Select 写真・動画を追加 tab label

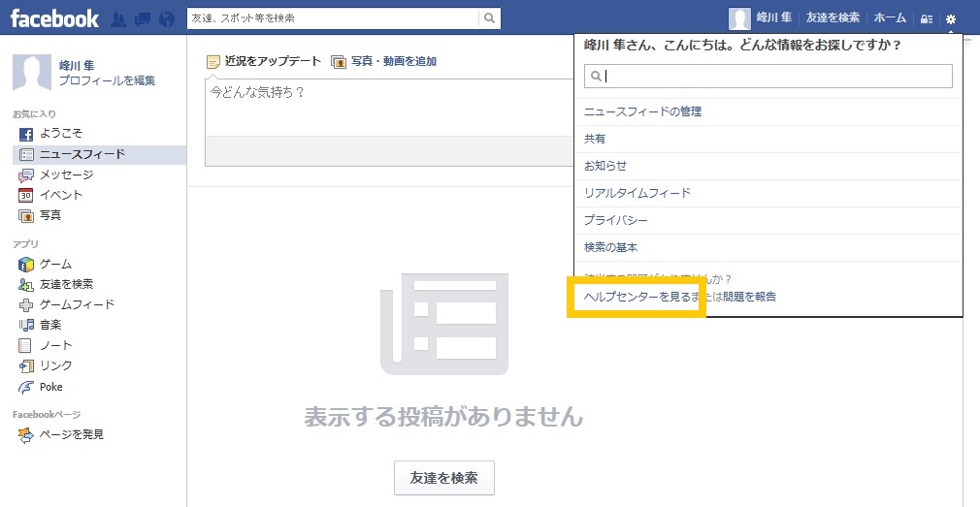click(x=394, y=61)
